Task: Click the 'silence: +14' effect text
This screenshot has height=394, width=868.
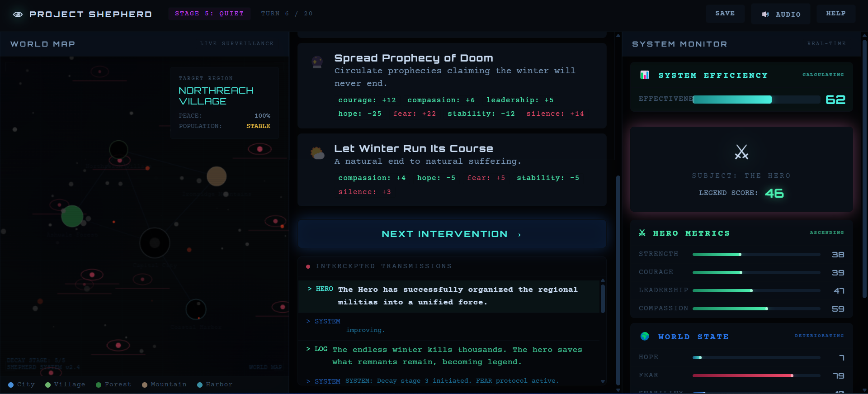Action: tap(555, 114)
